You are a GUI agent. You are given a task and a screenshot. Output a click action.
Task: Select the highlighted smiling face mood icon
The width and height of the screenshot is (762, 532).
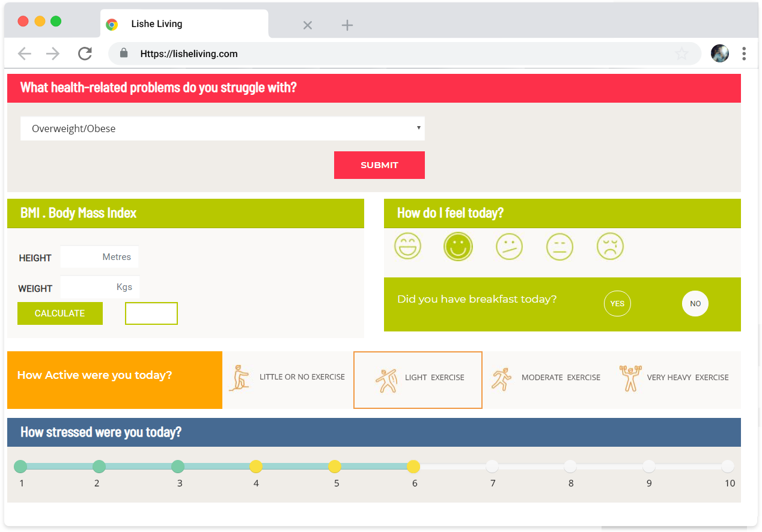tap(458, 246)
